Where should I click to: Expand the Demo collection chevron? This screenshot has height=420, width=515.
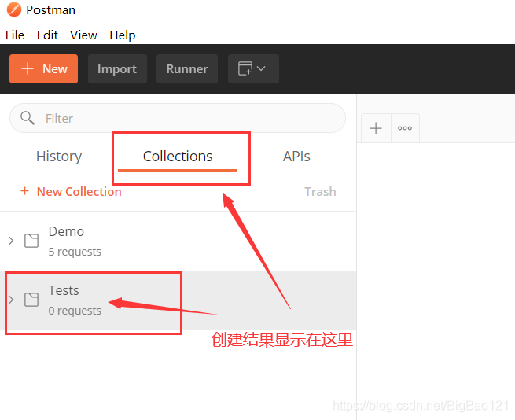point(11,241)
